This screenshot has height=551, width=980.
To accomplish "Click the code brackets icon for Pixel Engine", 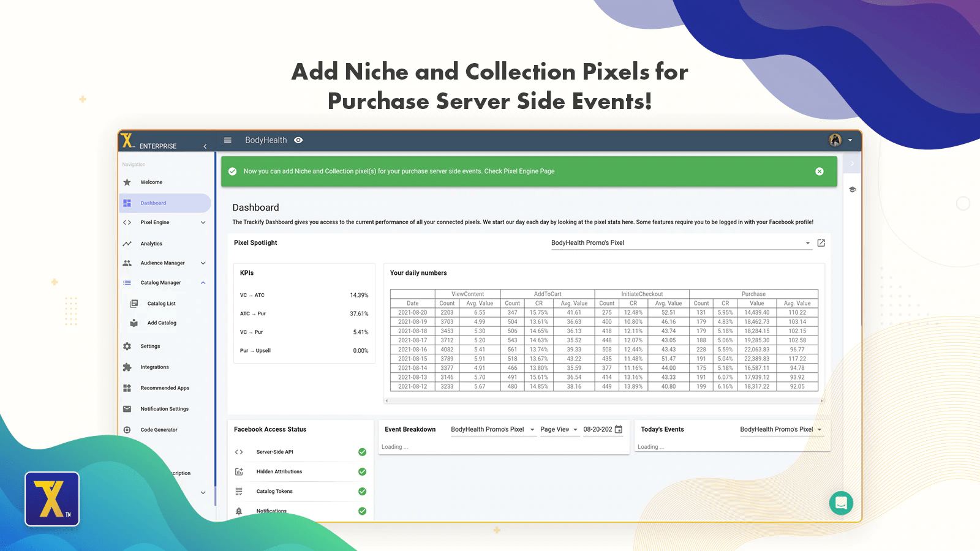I will tap(127, 223).
